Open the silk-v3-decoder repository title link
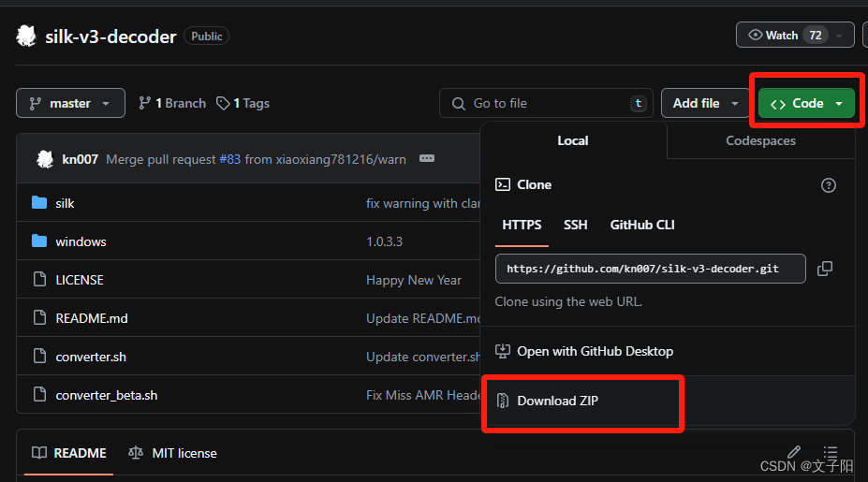Viewport: 868px width, 482px height. point(110,37)
